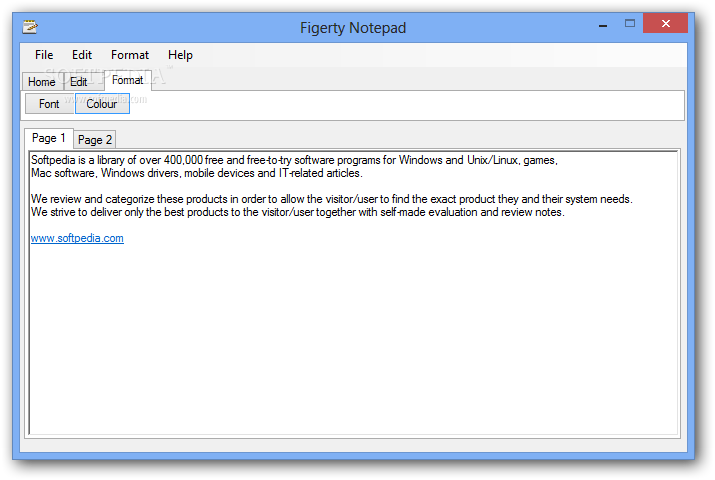The width and height of the screenshot is (715, 480).
Task: Minimize the Figerty Notepad window
Action: coord(603,24)
